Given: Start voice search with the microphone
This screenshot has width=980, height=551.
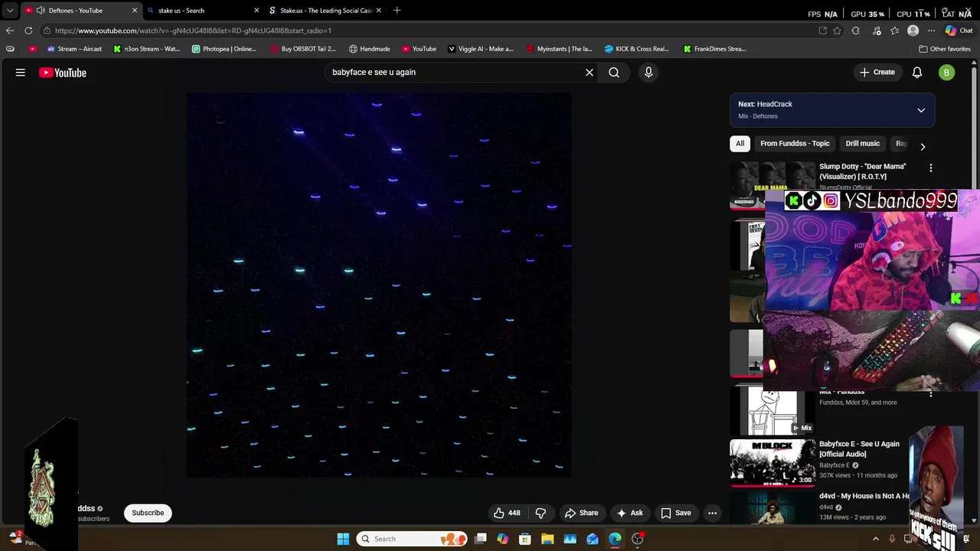Looking at the screenshot, I should 648,73.
